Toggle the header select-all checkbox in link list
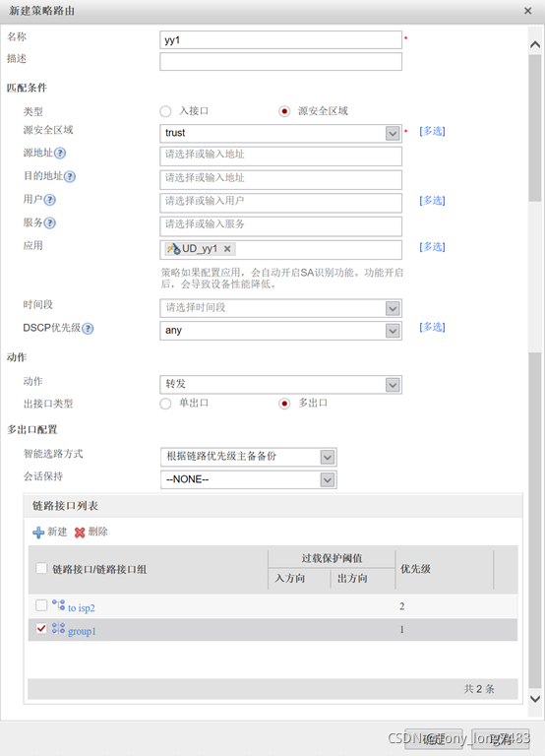Image resolution: width=545 pixels, height=756 pixels. (x=41, y=568)
